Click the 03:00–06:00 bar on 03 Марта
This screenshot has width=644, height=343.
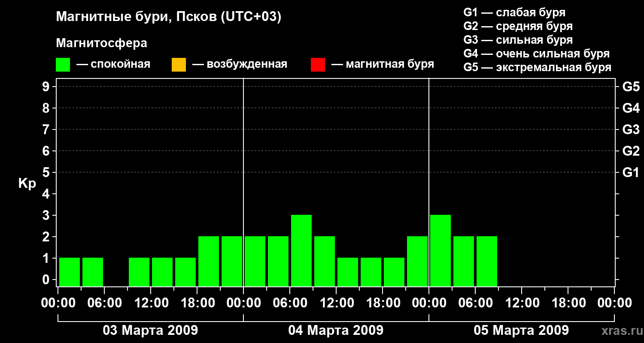click(93, 272)
